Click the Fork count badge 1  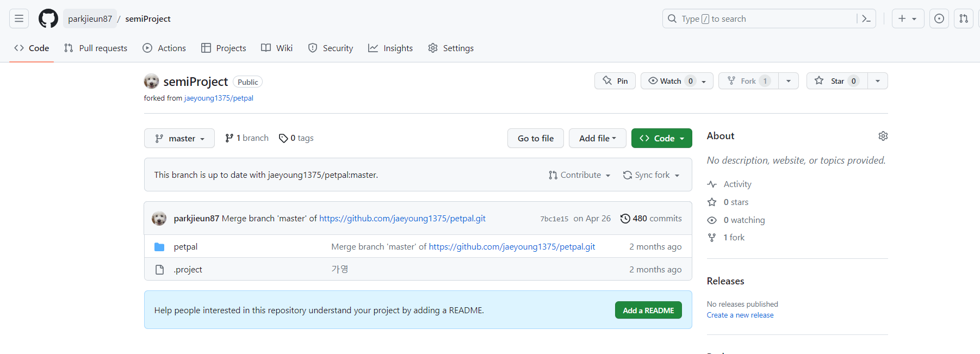point(765,81)
